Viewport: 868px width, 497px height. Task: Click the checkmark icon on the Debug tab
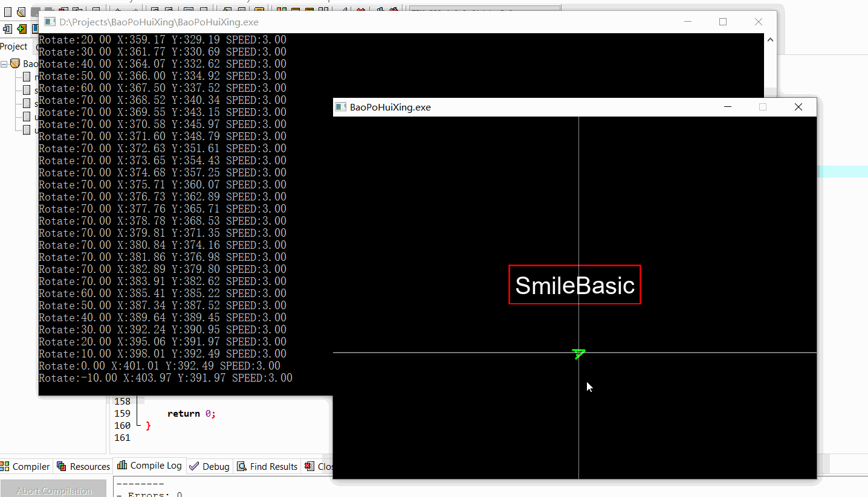[x=194, y=466]
